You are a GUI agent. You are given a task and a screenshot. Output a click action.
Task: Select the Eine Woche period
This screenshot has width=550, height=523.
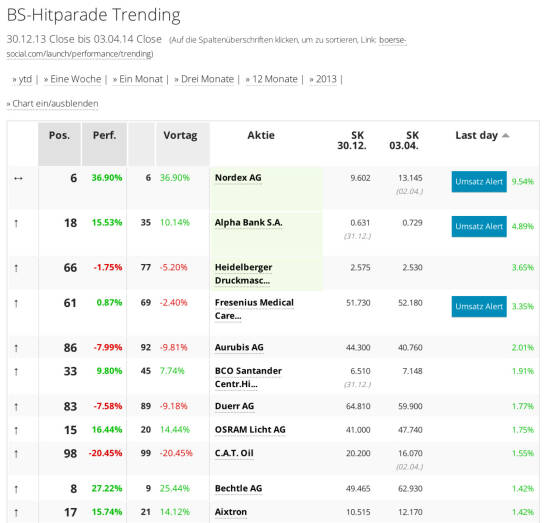pos(73,79)
